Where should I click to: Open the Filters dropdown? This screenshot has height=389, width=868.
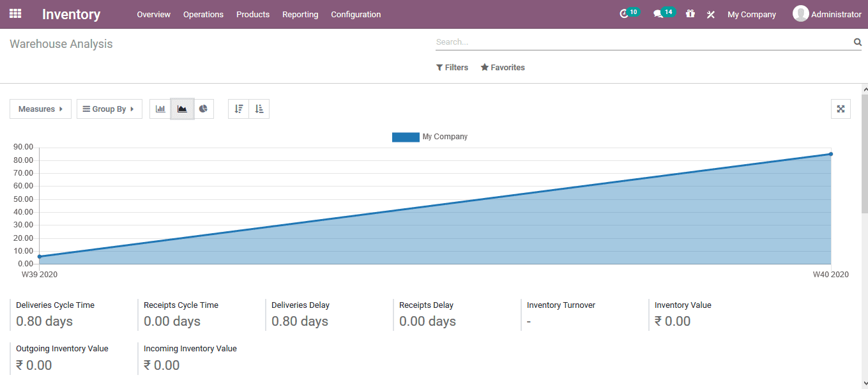pyautogui.click(x=452, y=67)
